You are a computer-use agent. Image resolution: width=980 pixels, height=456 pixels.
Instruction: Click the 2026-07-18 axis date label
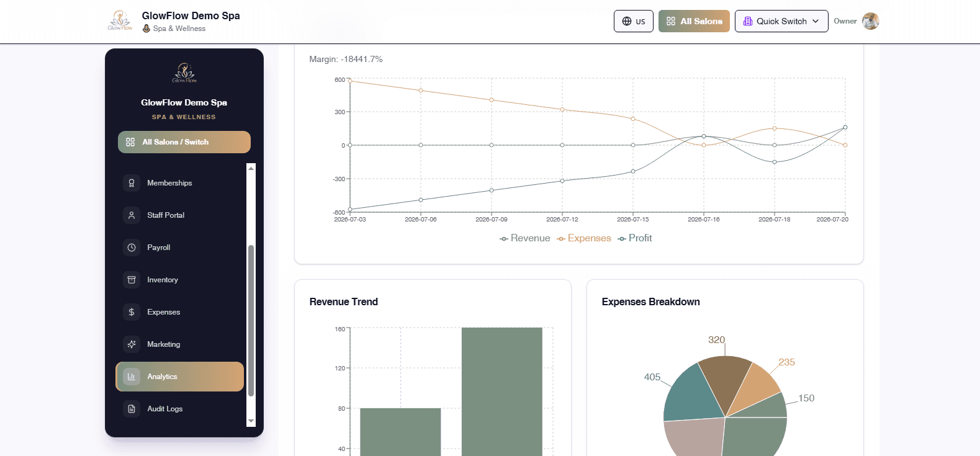774,220
